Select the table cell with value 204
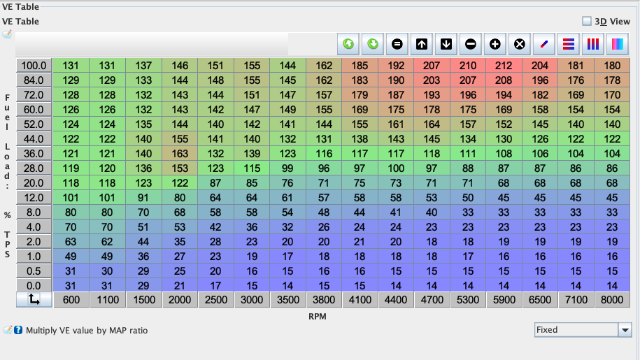This screenshot has width=640, height=360. click(x=540, y=66)
